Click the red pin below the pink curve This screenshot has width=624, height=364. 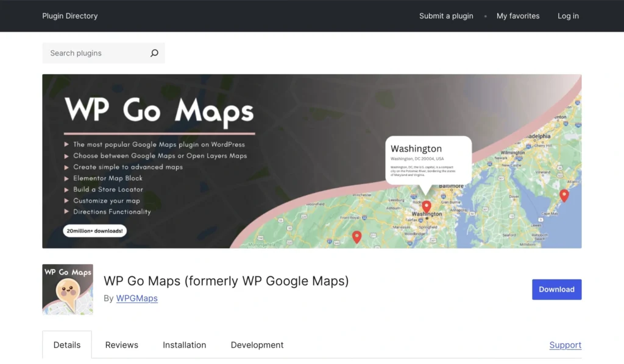tap(356, 237)
